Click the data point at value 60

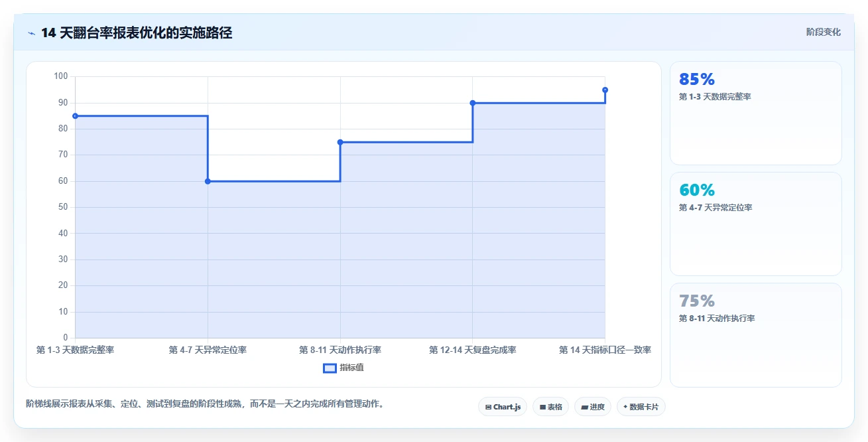coord(208,181)
